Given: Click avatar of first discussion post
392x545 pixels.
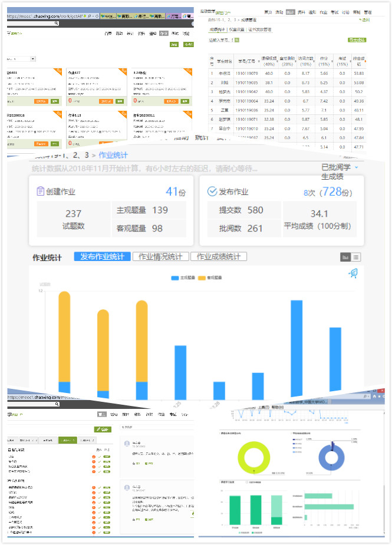Looking at the screenshot, I should [125, 443].
